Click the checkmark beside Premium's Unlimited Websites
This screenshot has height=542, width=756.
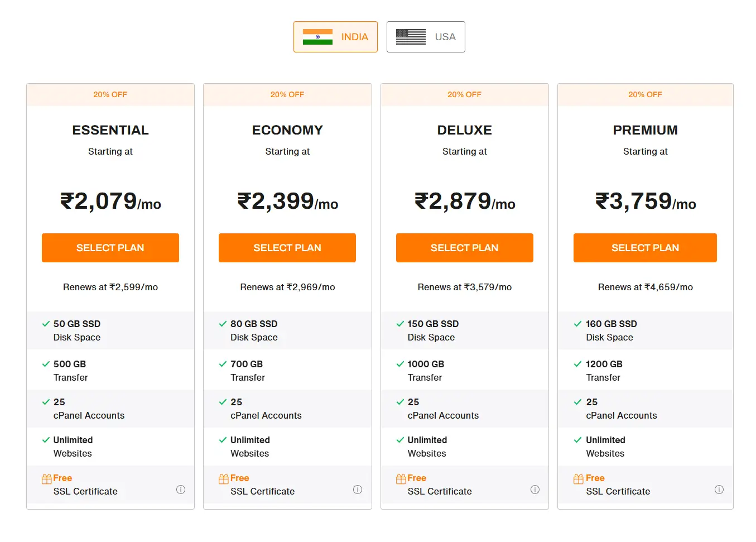[x=577, y=440]
